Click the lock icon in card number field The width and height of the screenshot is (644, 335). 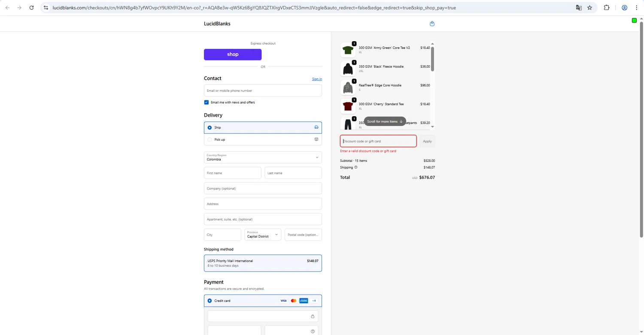313,317
